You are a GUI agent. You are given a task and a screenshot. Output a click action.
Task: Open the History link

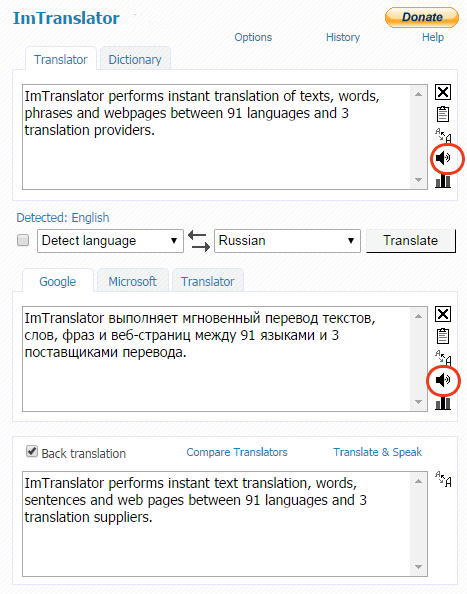[x=343, y=37]
